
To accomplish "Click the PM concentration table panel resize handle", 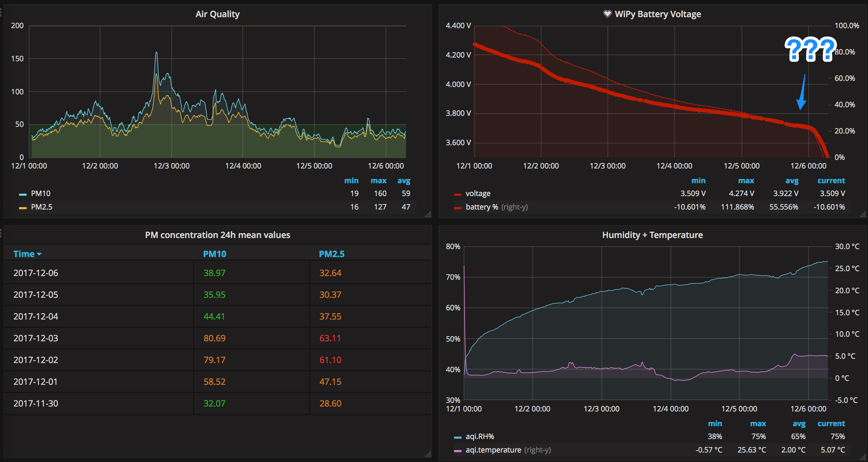I will 428,455.
